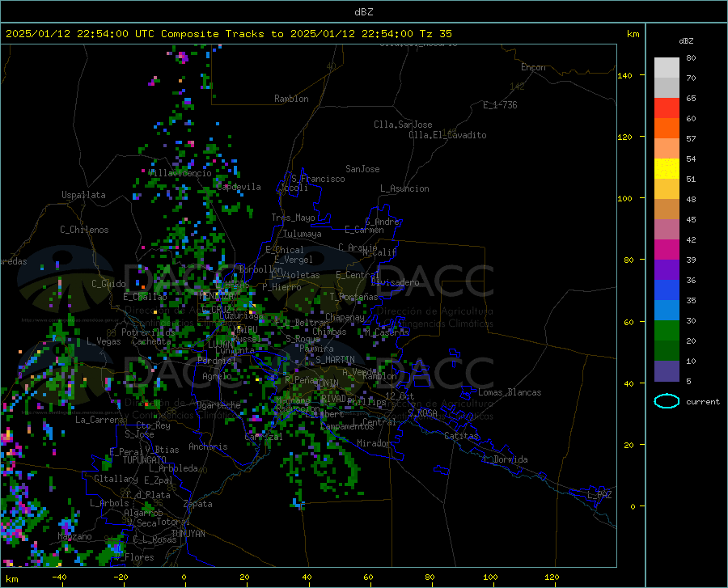Click the 'Ugarteche' map label

click(x=218, y=405)
